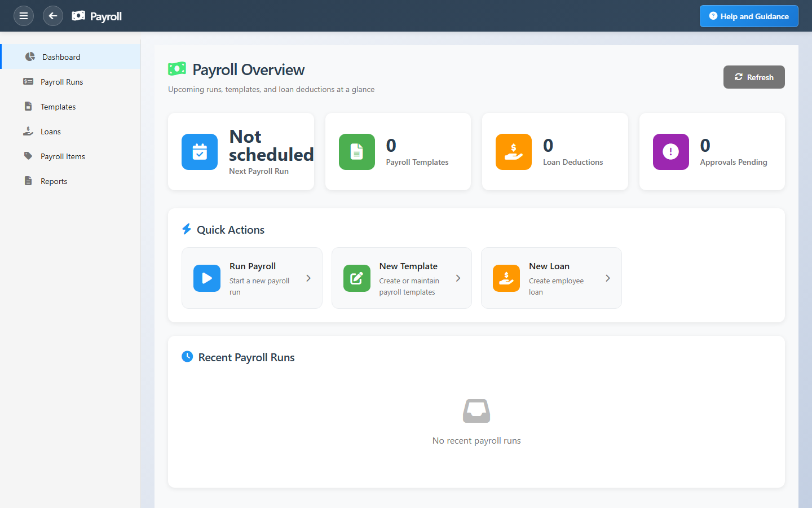812x508 pixels.
Task: Refresh the payroll overview
Action: (x=753, y=77)
